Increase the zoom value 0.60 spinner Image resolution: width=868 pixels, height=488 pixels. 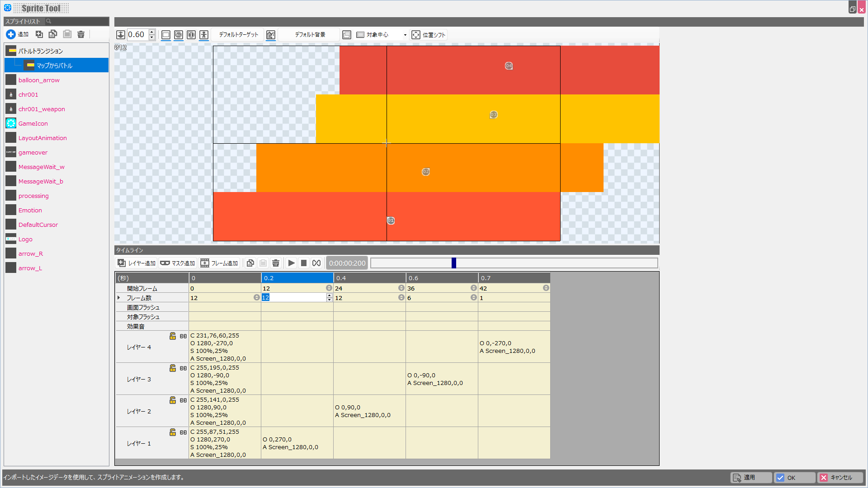(152, 32)
